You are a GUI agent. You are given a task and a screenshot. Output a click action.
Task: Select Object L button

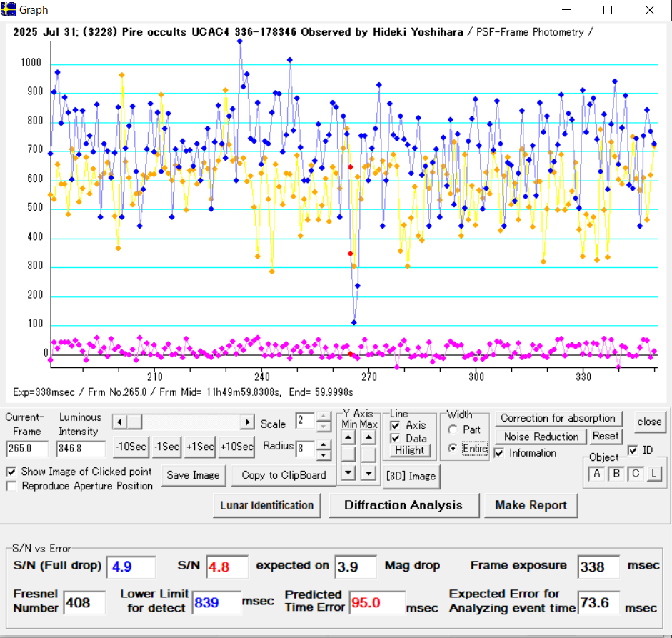(653, 474)
